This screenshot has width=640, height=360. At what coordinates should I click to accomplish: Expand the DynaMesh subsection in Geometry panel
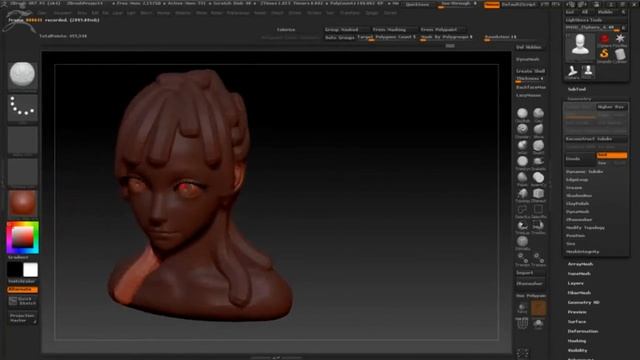[578, 211]
